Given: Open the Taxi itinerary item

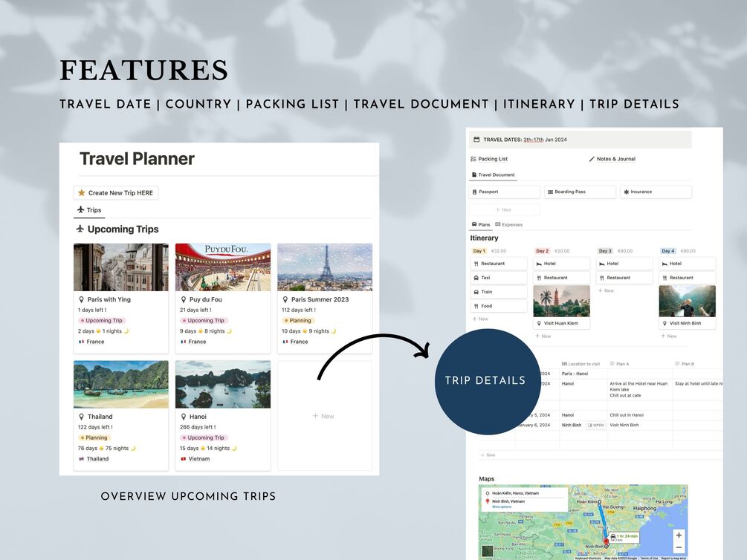Looking at the screenshot, I should click(499, 278).
